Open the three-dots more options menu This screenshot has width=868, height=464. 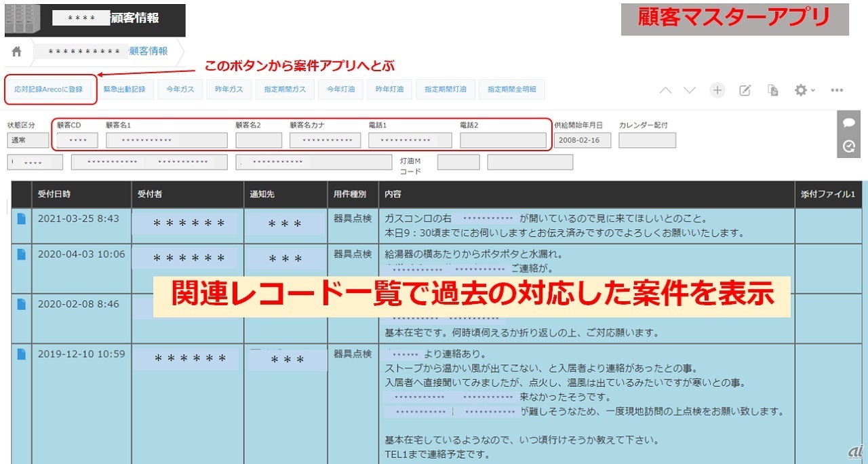(x=837, y=90)
